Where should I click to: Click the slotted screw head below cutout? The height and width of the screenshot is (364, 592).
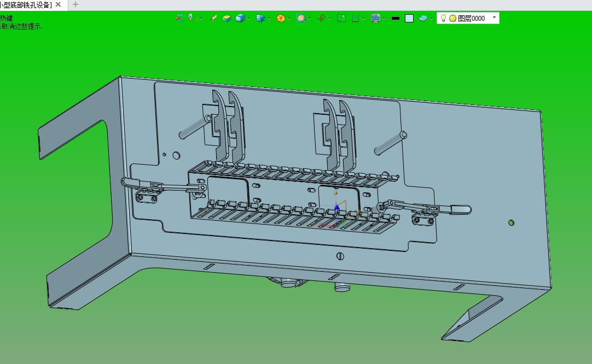[340, 256]
